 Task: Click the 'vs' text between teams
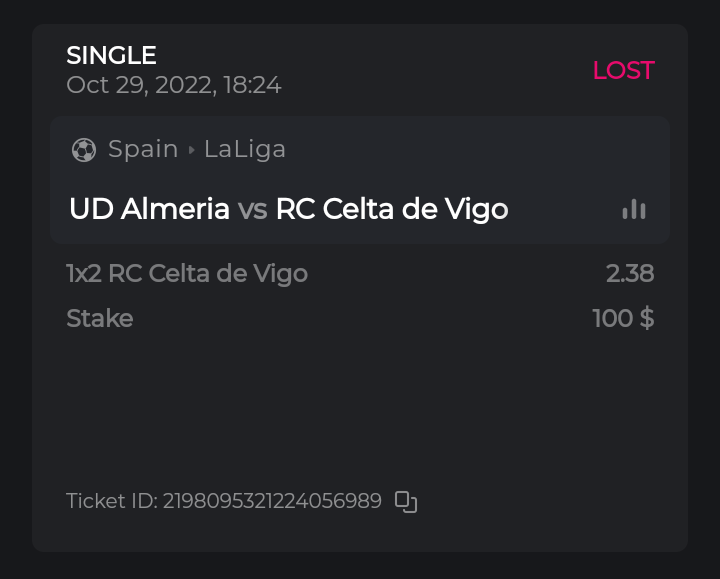pos(252,209)
